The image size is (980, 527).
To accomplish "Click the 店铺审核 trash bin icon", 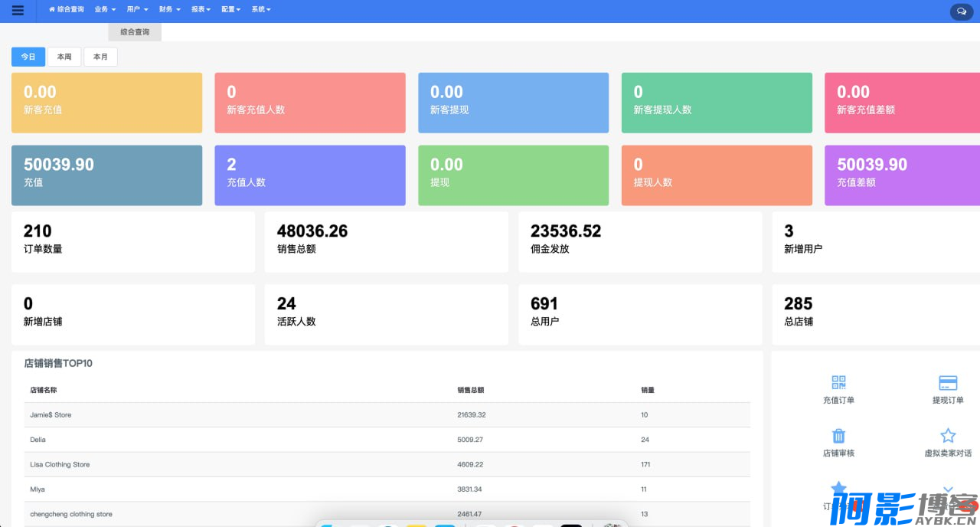I will click(x=838, y=436).
